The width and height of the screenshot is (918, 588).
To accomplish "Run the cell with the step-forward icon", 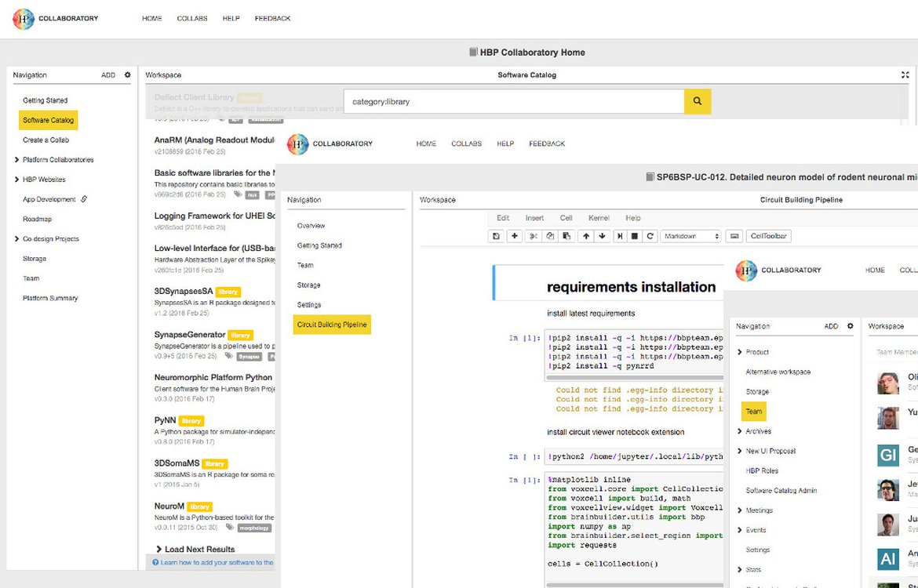I will (619, 236).
